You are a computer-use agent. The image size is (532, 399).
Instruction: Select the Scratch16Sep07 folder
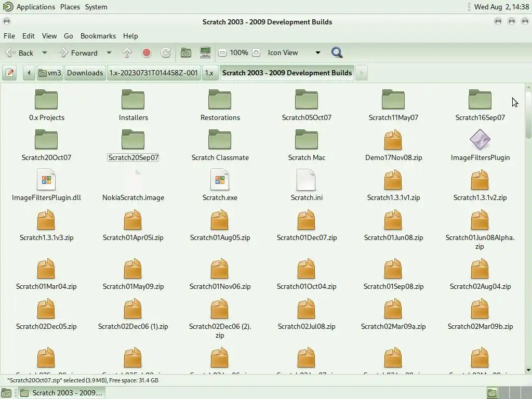480,105
